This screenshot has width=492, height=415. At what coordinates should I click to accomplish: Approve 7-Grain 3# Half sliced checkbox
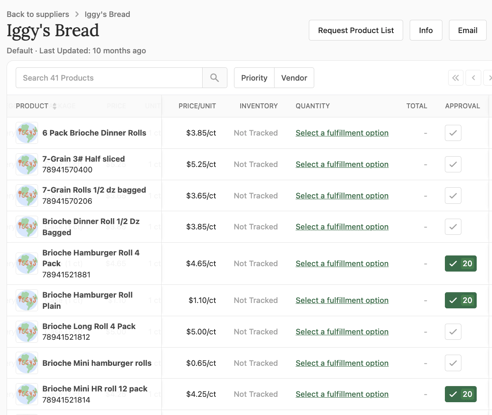(453, 164)
